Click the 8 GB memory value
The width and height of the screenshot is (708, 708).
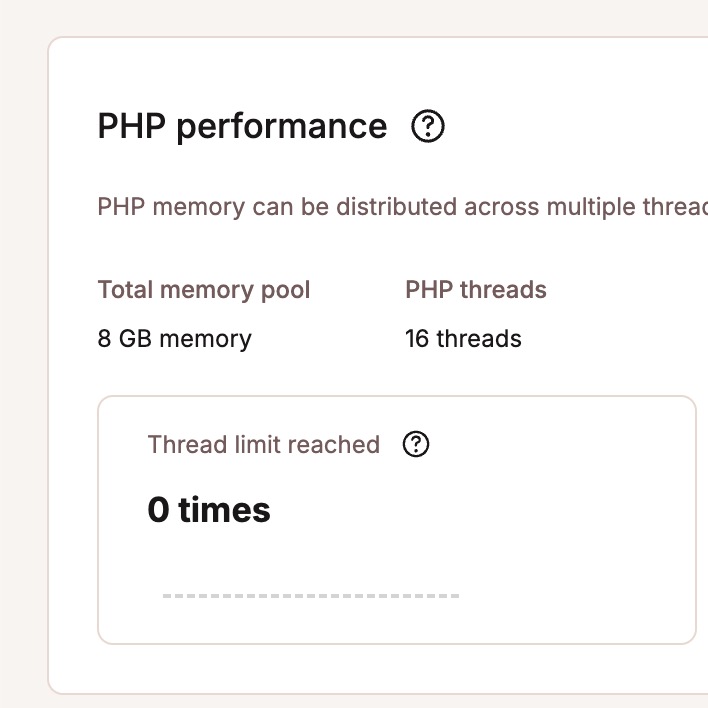click(174, 339)
